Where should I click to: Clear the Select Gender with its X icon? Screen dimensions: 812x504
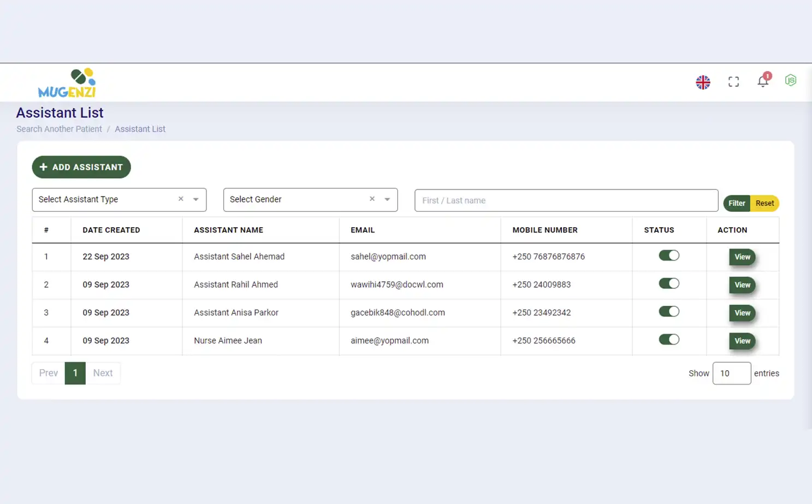372,199
